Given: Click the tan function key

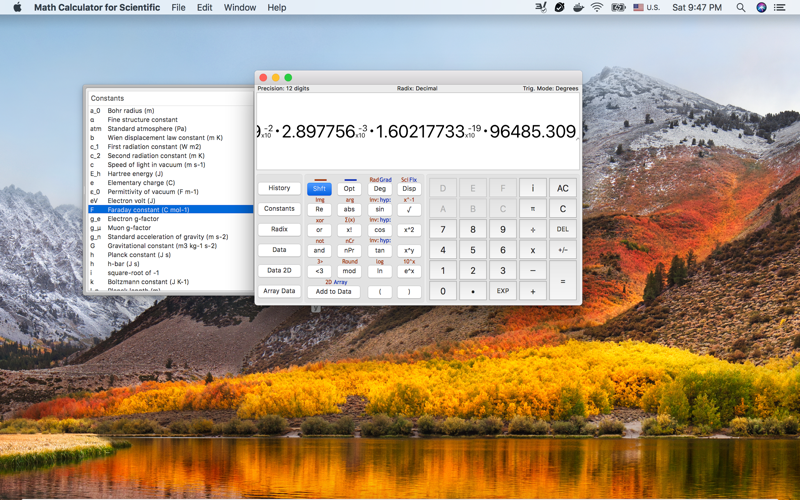Looking at the screenshot, I should pyautogui.click(x=380, y=251).
